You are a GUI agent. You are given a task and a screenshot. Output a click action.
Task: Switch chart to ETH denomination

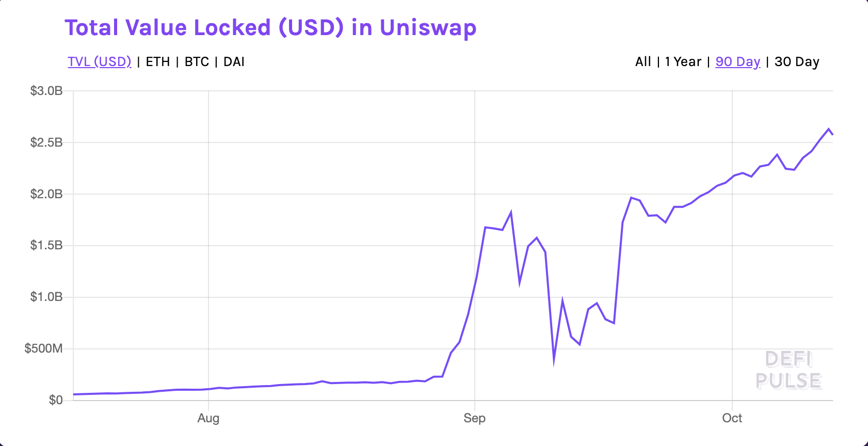(x=158, y=62)
